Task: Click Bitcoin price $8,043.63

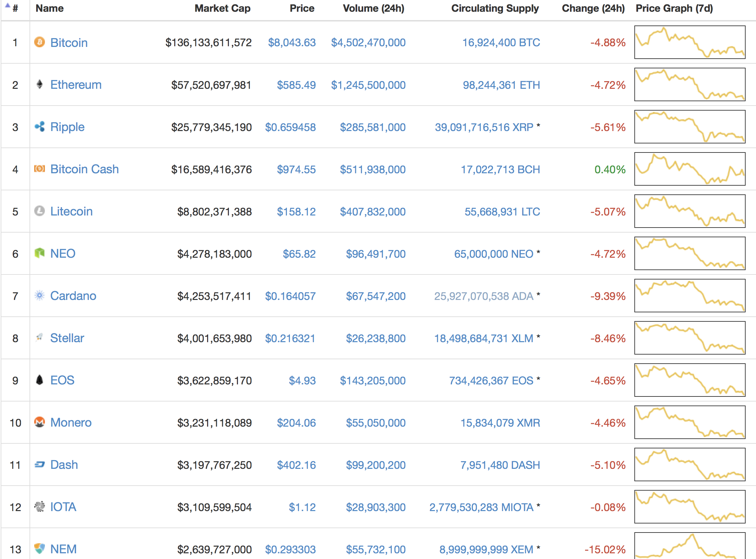Action: tap(292, 43)
